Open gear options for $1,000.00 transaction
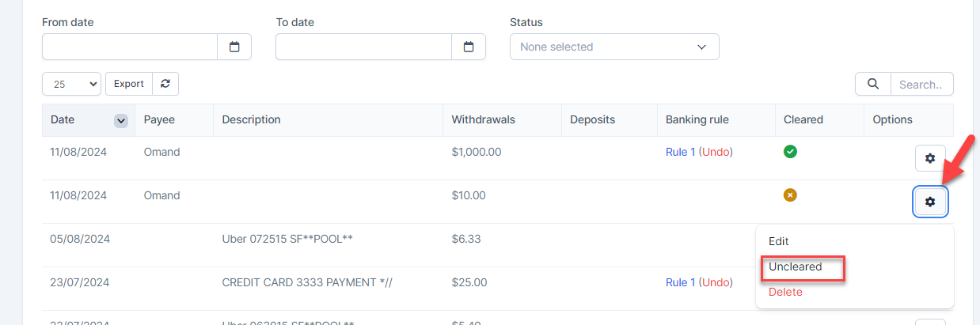The image size is (980, 325). [930, 159]
